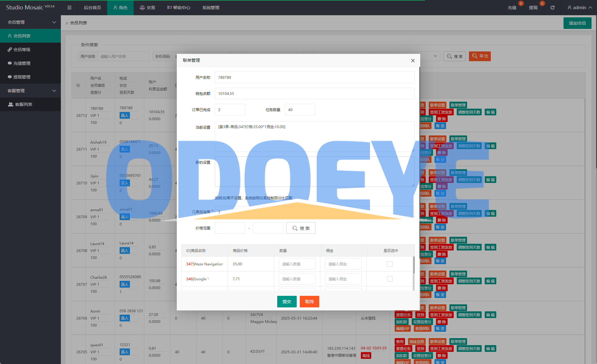Viewport: 597px width, 364px height.
Task: Collapse the 客服管理 sidebar group
Action: 30,91
